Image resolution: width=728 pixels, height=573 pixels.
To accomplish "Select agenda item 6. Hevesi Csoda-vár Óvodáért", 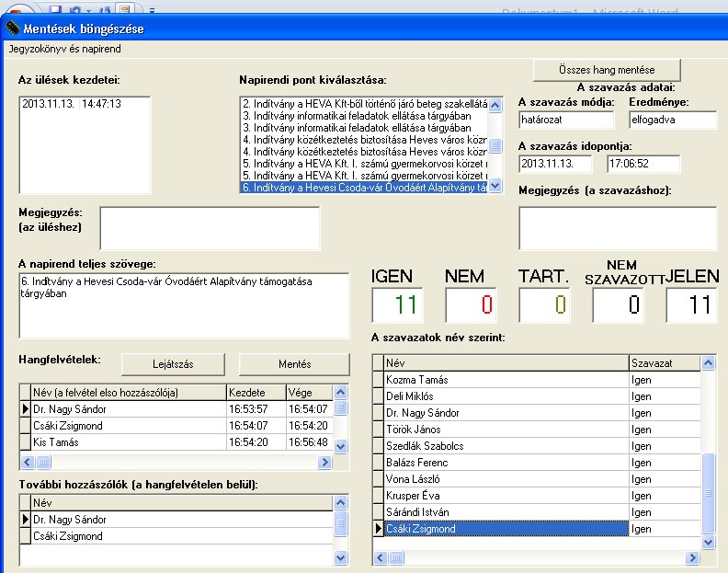I will [365, 188].
